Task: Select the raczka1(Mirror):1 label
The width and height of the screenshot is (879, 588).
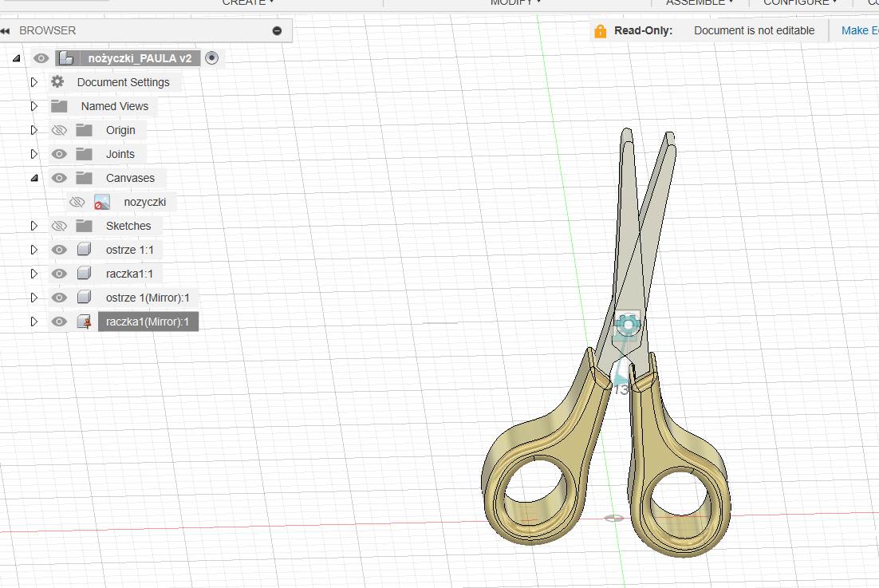Action: (x=148, y=322)
